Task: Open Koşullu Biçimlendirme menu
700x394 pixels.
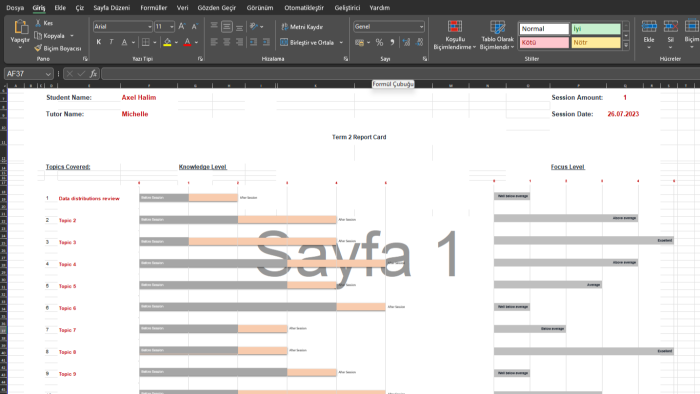Action: [455, 35]
